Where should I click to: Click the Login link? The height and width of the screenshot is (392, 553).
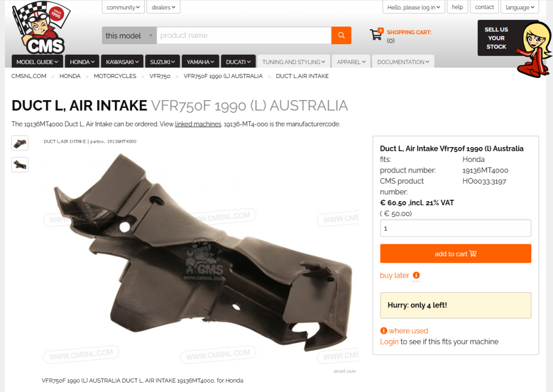tap(389, 342)
